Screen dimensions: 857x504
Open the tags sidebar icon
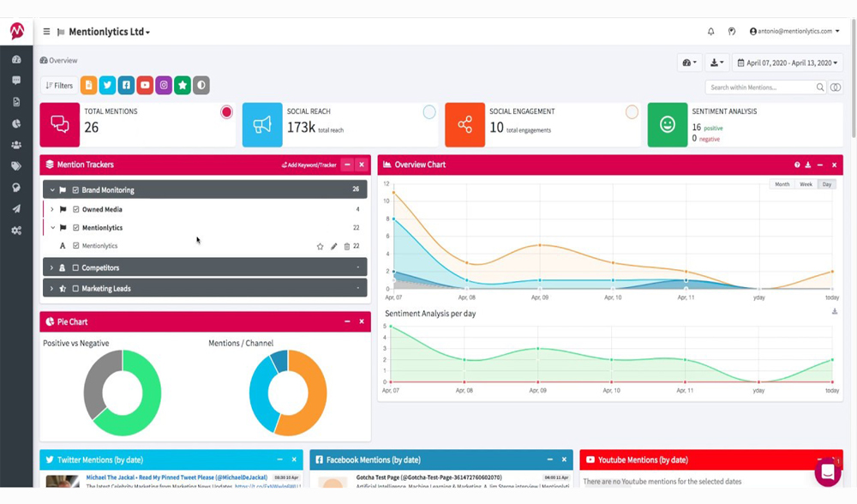click(x=16, y=166)
